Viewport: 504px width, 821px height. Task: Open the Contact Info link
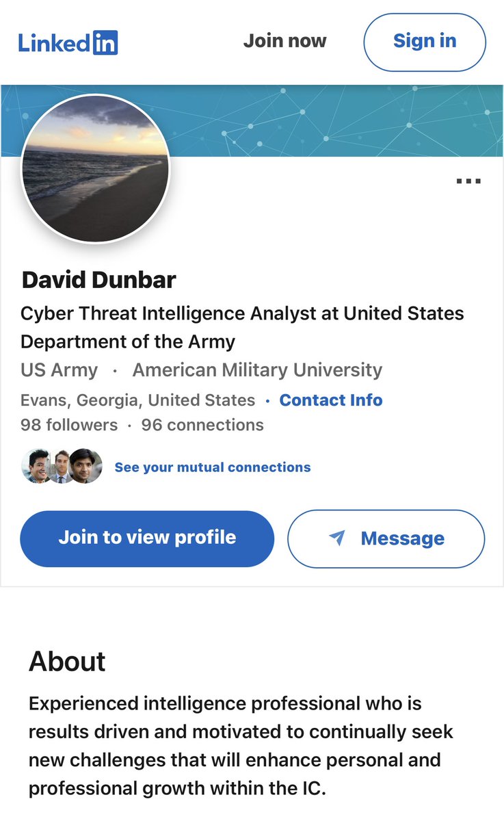point(331,400)
